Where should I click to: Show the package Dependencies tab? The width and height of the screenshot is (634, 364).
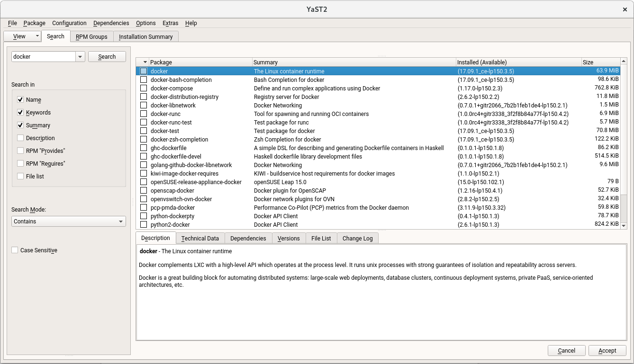pyautogui.click(x=248, y=238)
